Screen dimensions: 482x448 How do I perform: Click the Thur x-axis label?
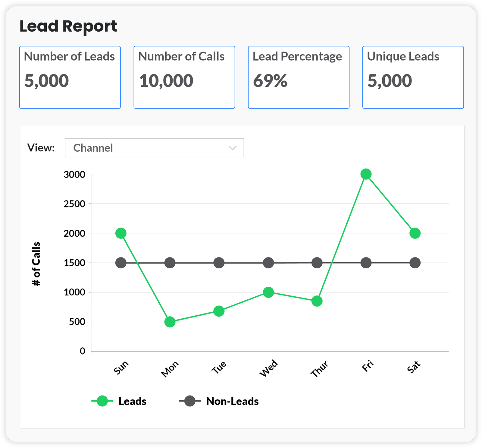click(x=319, y=369)
